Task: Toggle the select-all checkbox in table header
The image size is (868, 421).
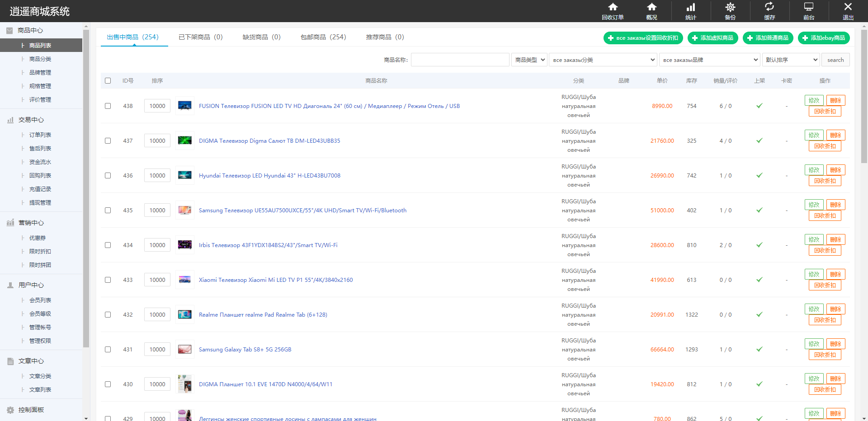Action: pos(108,81)
